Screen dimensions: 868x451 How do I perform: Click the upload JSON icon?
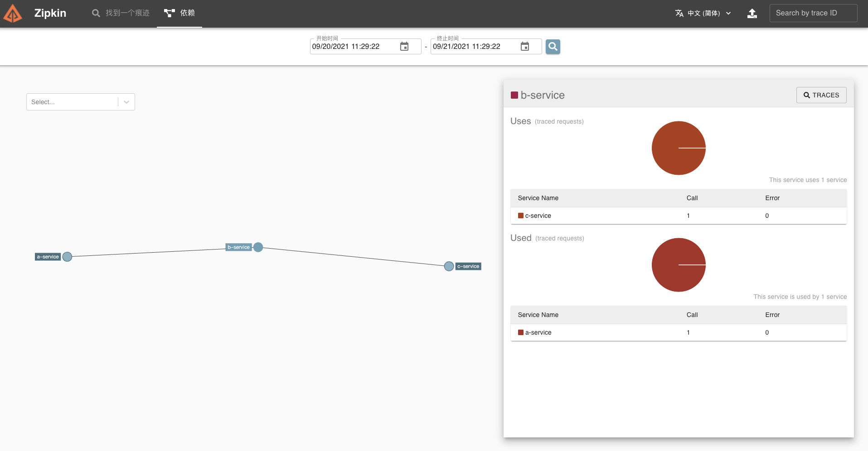(x=752, y=13)
